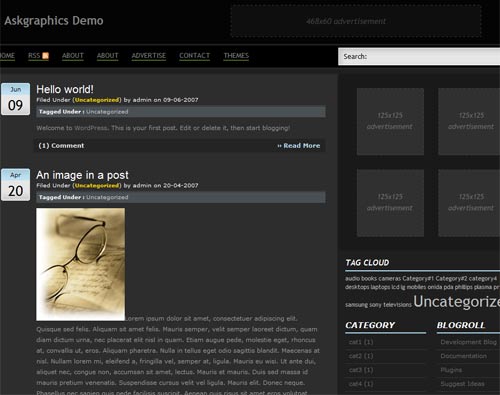Click the 468x60 advertisement banner
Image resolution: width=500 pixels, height=395 pixels.
(356, 21)
